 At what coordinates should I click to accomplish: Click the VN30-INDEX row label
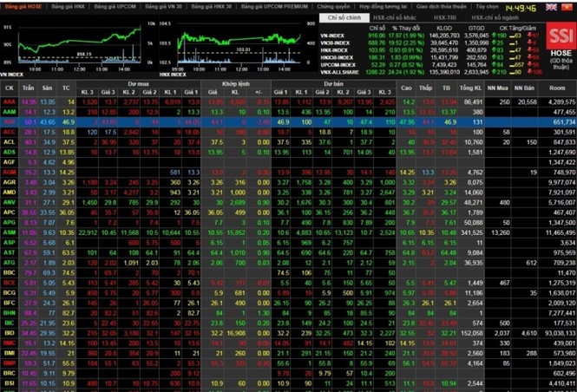(335, 43)
